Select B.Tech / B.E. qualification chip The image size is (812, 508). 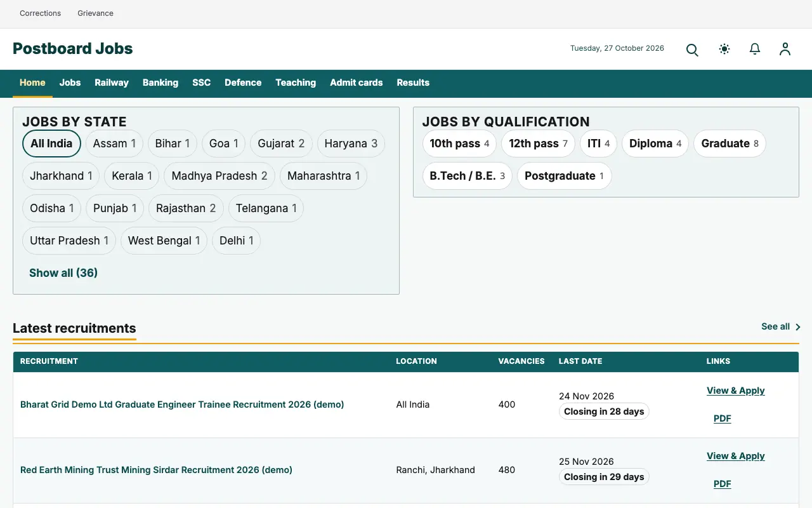tap(467, 176)
